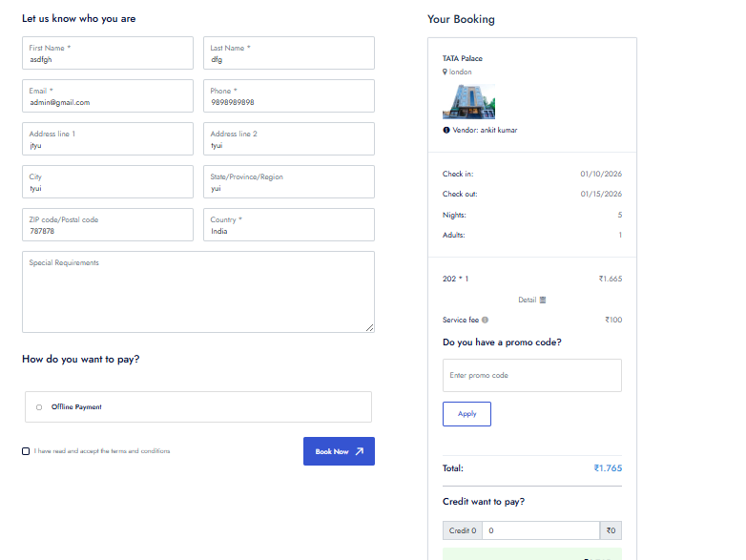Open the Country dropdown
Image resolution: width=746 pixels, height=560 pixels.
(x=288, y=225)
